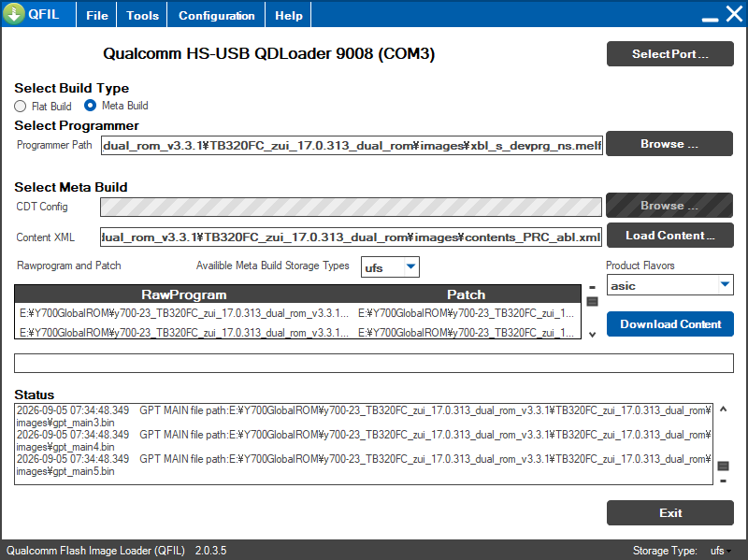Open Storage Type ufs dropdown in status bar

(720, 551)
